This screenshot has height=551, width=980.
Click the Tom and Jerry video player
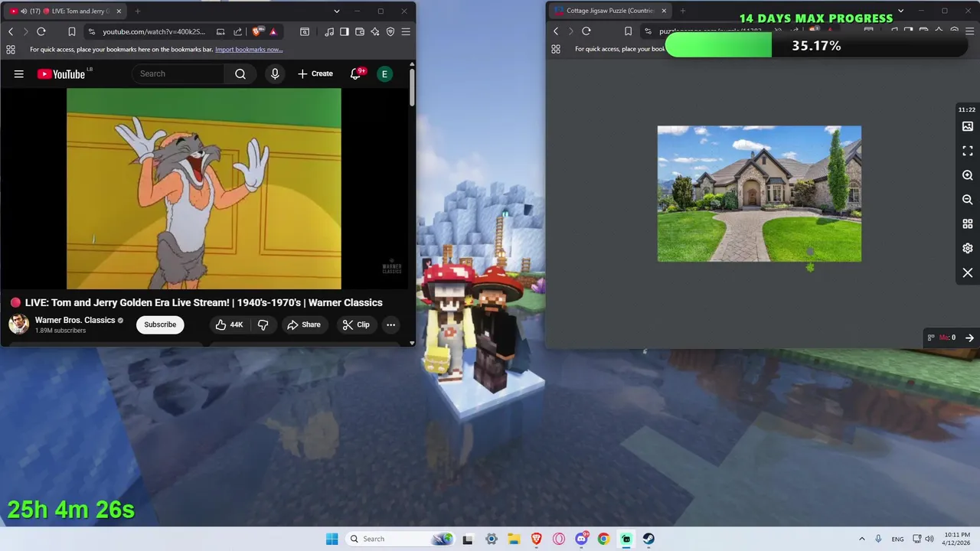tap(204, 189)
